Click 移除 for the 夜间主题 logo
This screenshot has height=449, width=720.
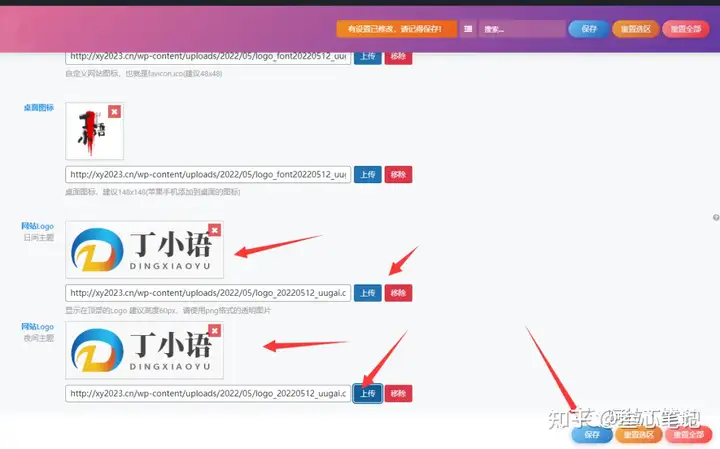point(398,393)
